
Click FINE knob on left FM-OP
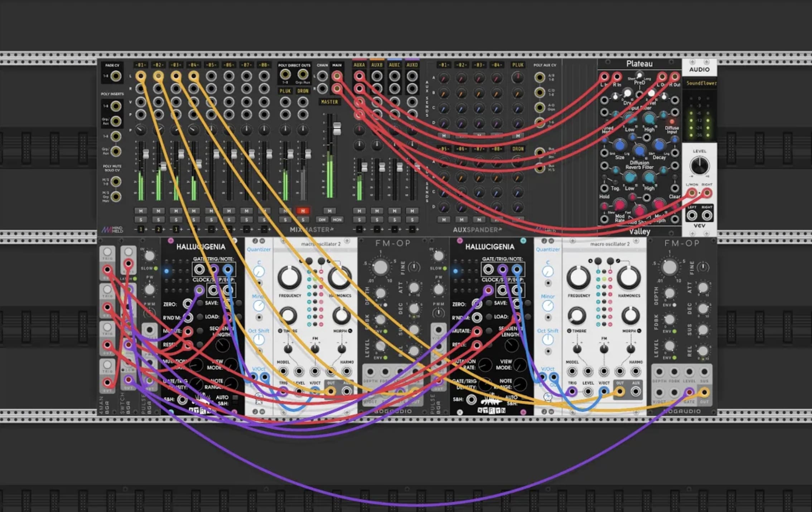414,267
